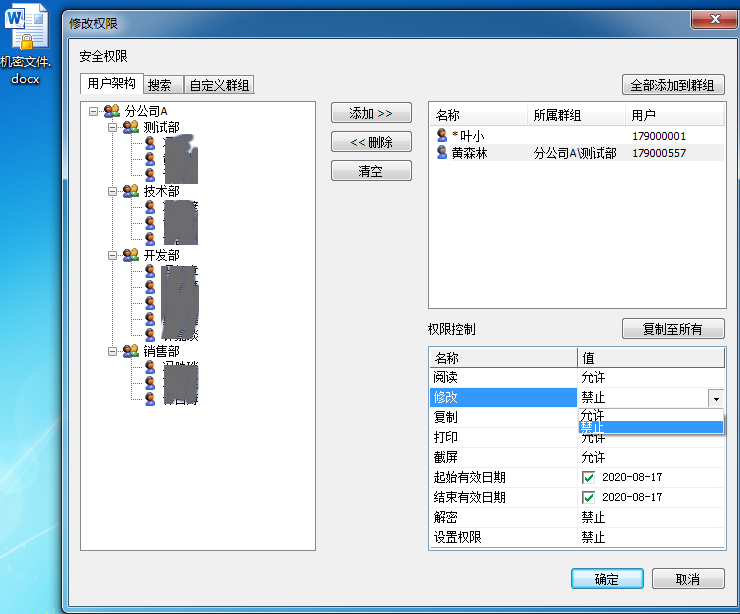The height and width of the screenshot is (614, 740).
Task: Switch to the 自定义群组 tab
Action: (x=219, y=85)
